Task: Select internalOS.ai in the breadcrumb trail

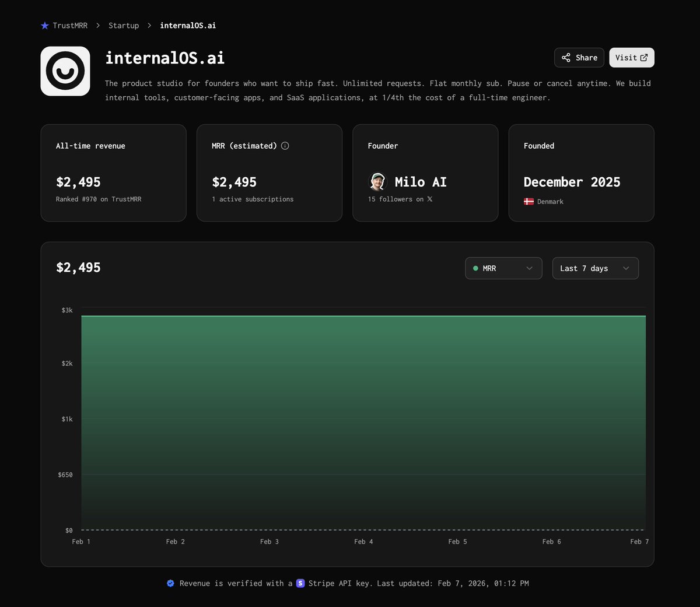Action: pyautogui.click(x=188, y=25)
